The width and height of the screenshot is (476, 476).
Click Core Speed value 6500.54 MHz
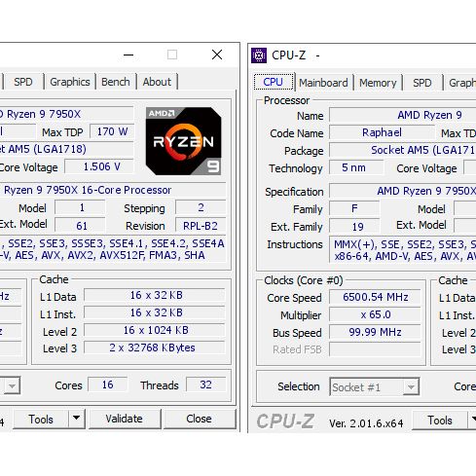coord(375,297)
